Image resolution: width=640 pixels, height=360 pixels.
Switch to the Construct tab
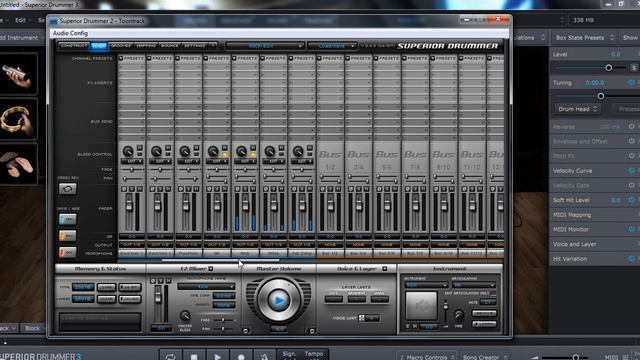click(x=73, y=46)
